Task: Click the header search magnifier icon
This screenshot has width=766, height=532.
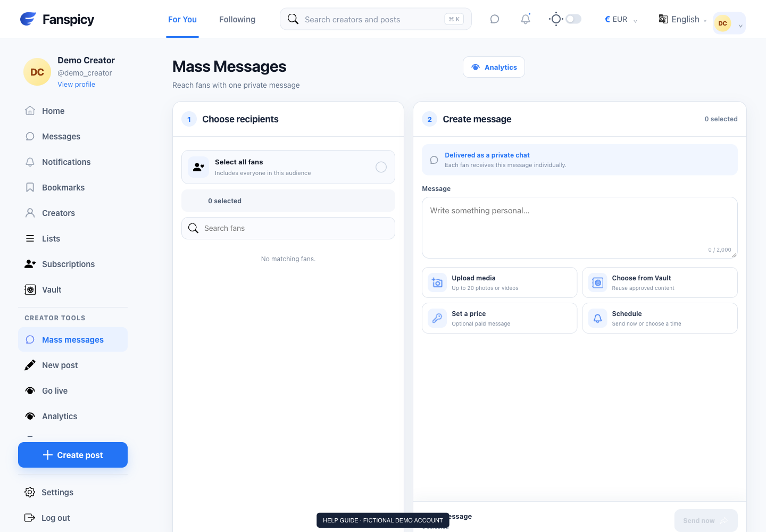Action: (293, 19)
